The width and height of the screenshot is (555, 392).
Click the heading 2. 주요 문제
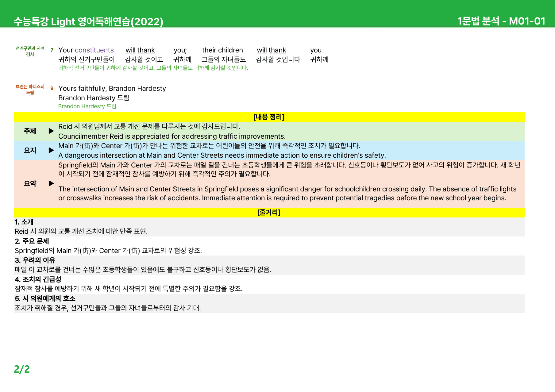tap(32, 241)
